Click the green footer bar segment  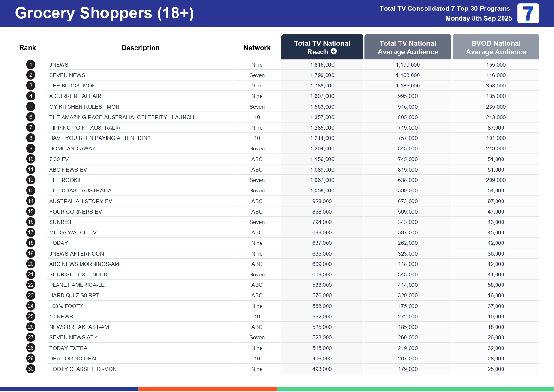pos(415,389)
